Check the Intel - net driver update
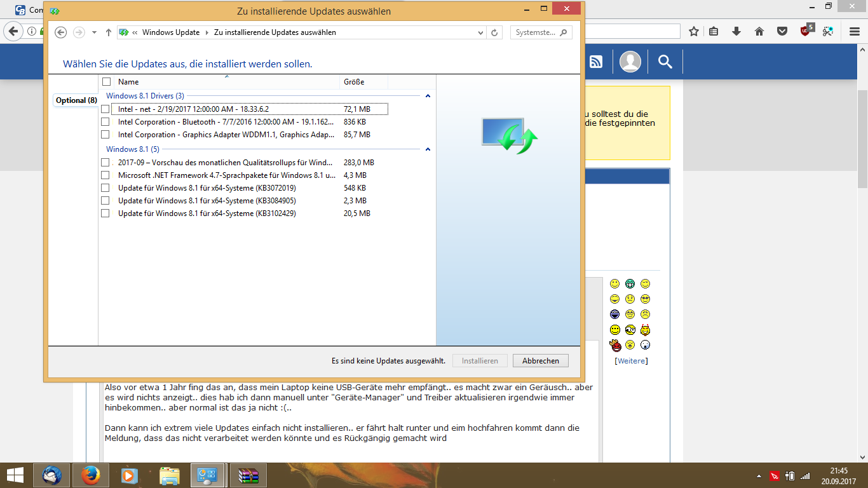 click(105, 109)
